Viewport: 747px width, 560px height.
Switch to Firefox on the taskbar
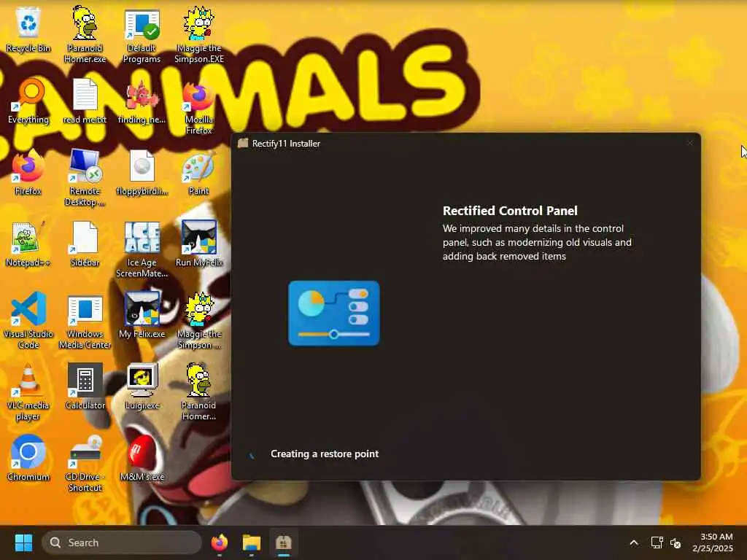pyautogui.click(x=219, y=542)
